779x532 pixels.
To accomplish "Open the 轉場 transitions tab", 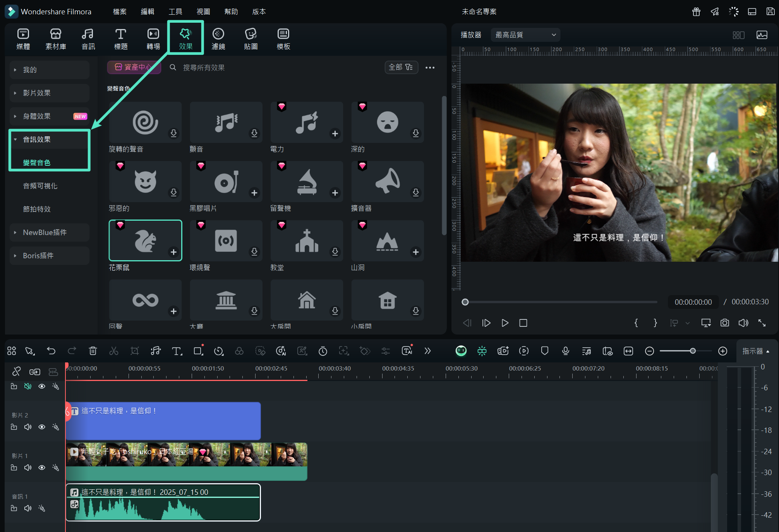I will [153, 39].
